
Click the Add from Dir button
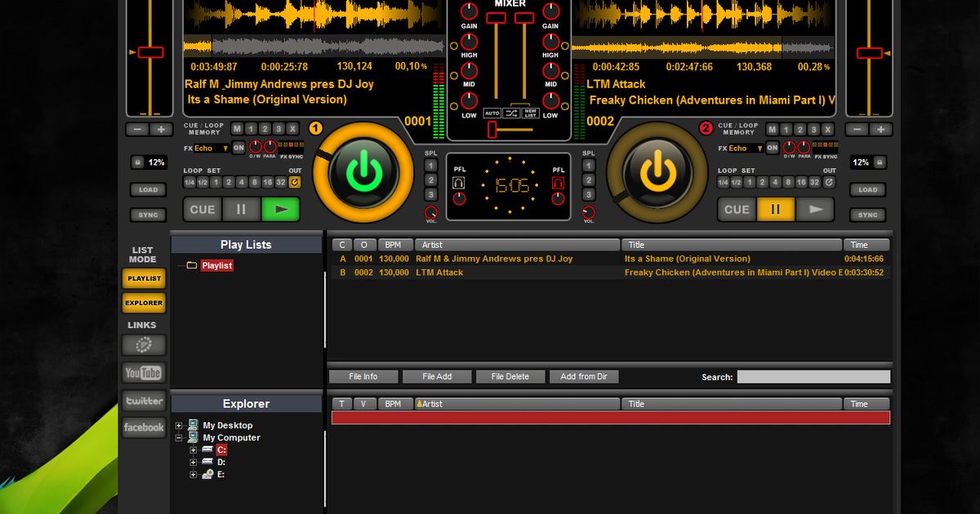584,376
